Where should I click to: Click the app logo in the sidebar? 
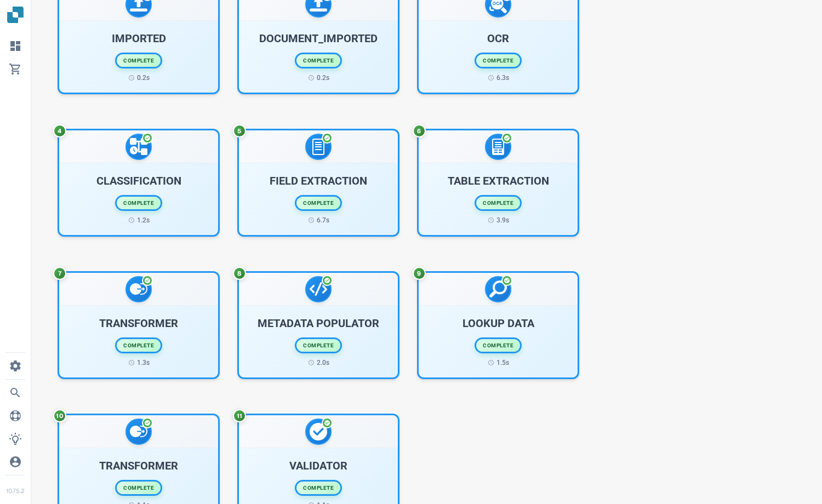(x=15, y=15)
